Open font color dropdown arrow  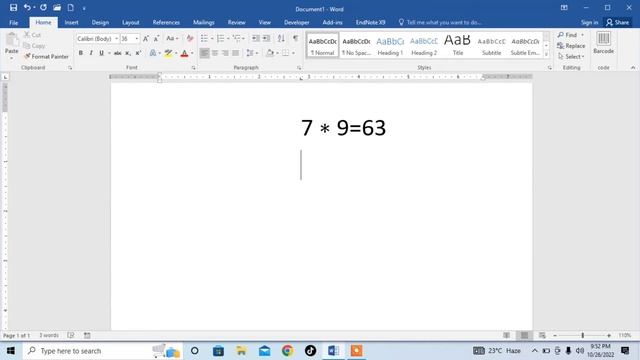192,53
